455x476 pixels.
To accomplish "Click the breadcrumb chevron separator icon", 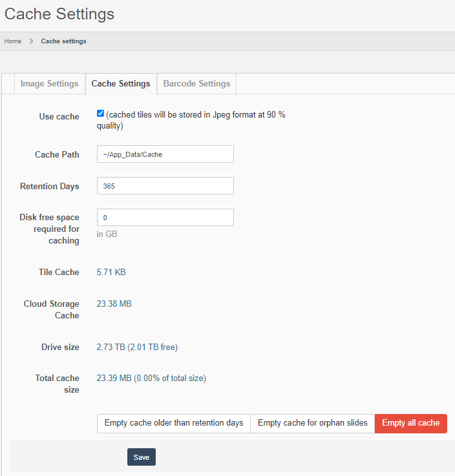I will 31,41.
